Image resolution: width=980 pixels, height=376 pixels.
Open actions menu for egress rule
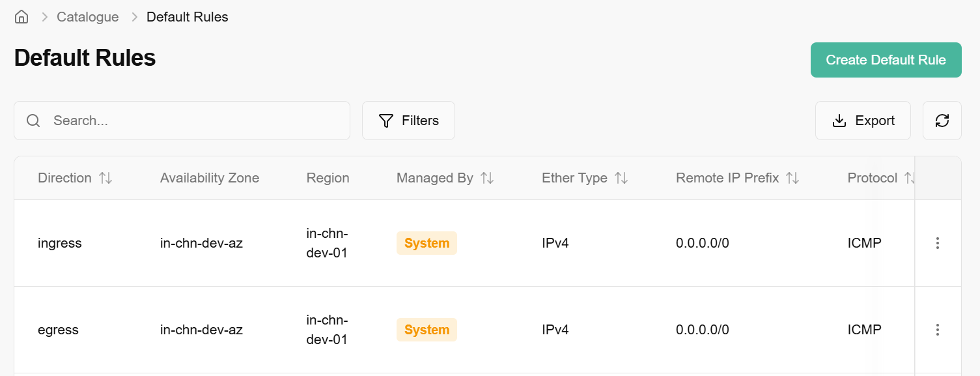[x=938, y=330]
